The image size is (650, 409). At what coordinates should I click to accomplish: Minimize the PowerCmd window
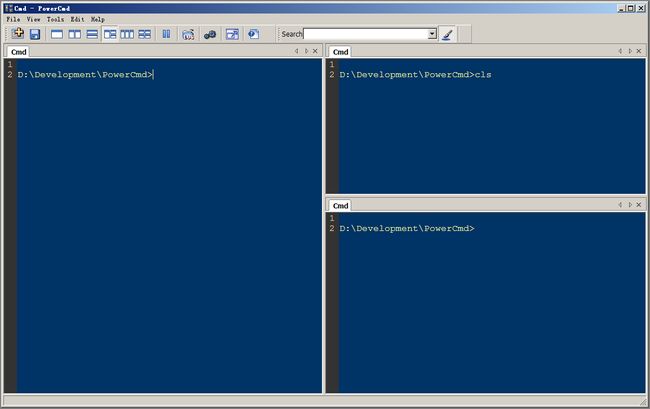(x=621, y=8)
